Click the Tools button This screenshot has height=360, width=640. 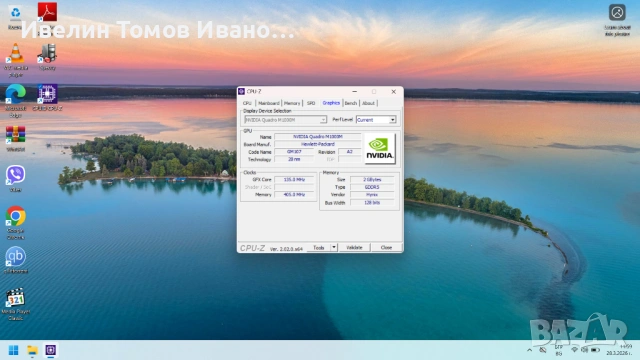point(319,247)
